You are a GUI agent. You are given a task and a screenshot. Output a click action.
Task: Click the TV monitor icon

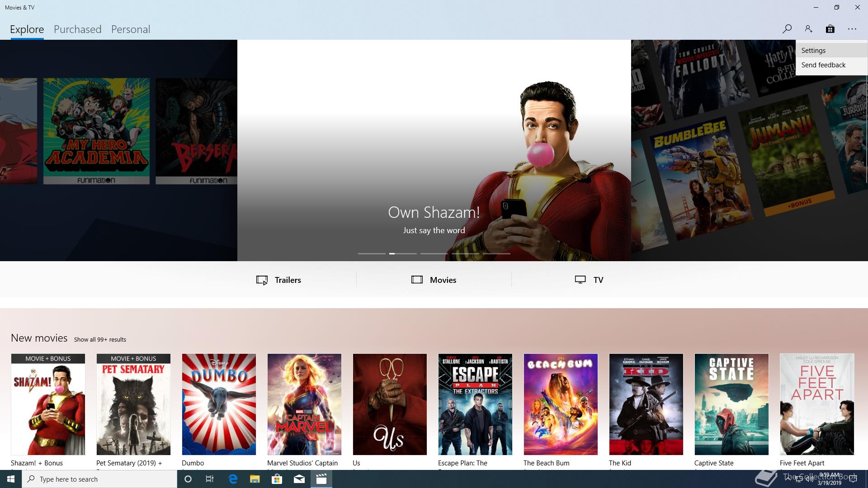coord(580,280)
